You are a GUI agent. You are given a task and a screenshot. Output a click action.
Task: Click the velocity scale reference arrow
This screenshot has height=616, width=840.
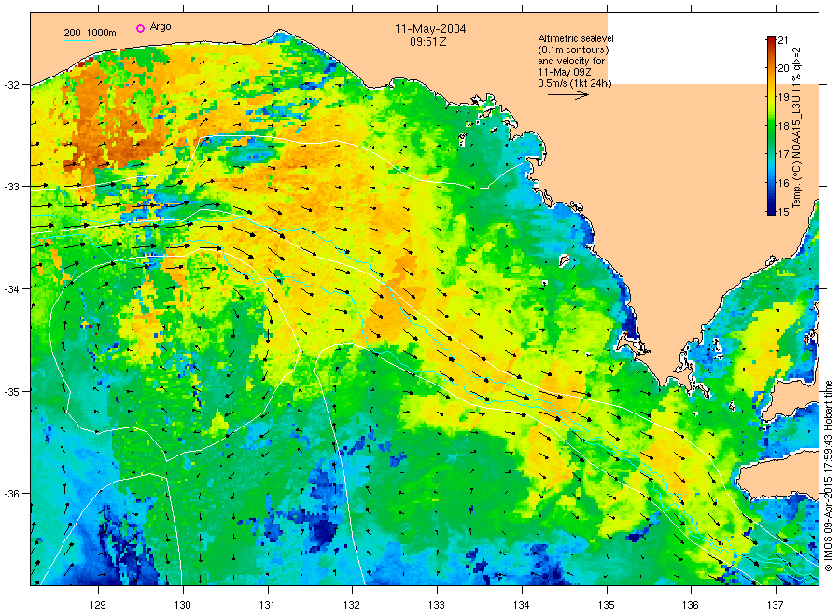567,95
